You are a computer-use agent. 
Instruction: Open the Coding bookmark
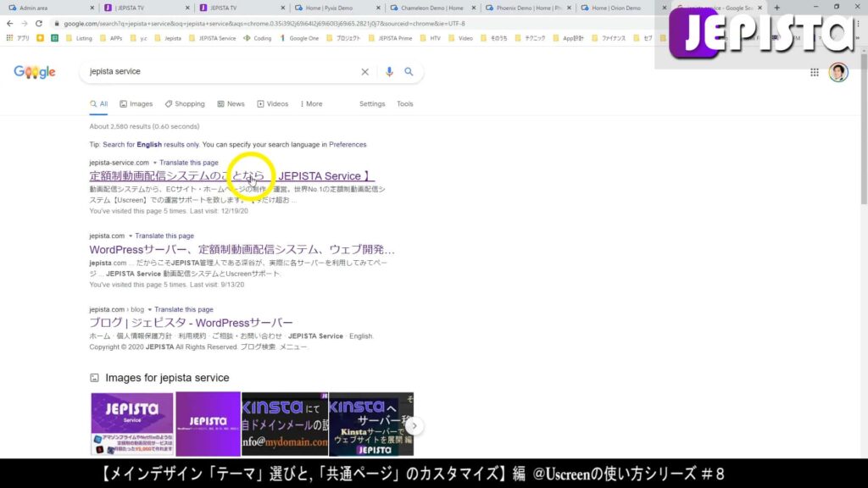click(258, 38)
